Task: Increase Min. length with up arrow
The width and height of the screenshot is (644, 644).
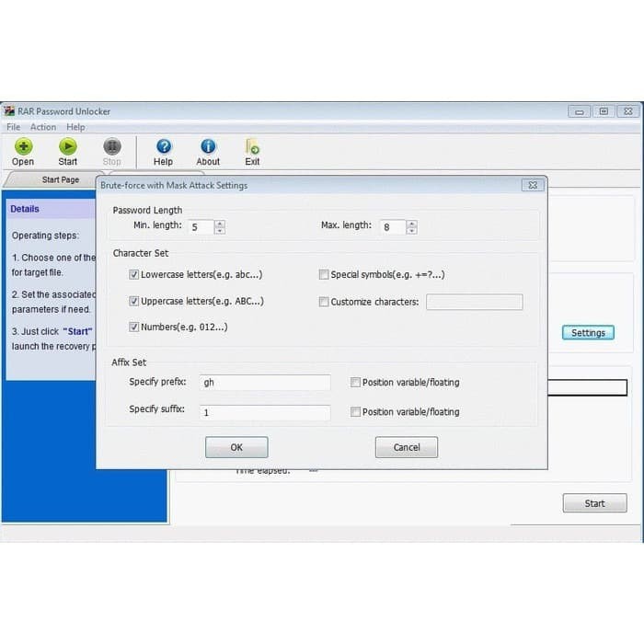Action: [220, 224]
